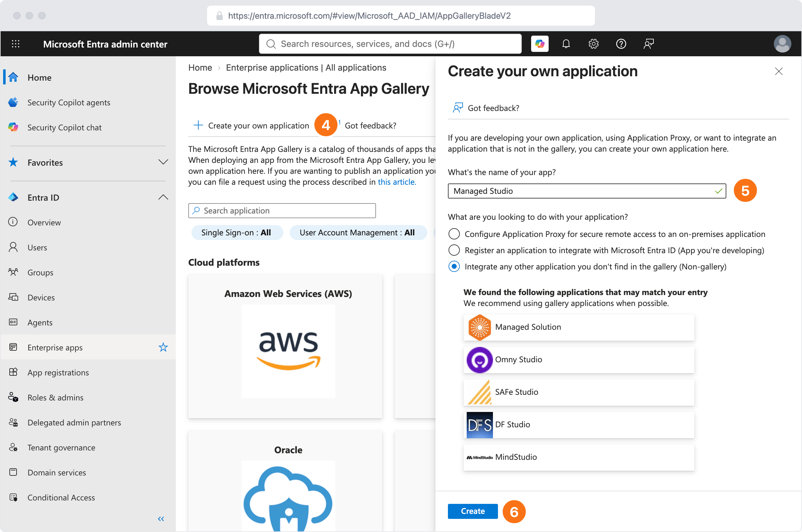Click Got feedback in the gallery toolbar
The image size is (802, 532).
[x=370, y=126]
